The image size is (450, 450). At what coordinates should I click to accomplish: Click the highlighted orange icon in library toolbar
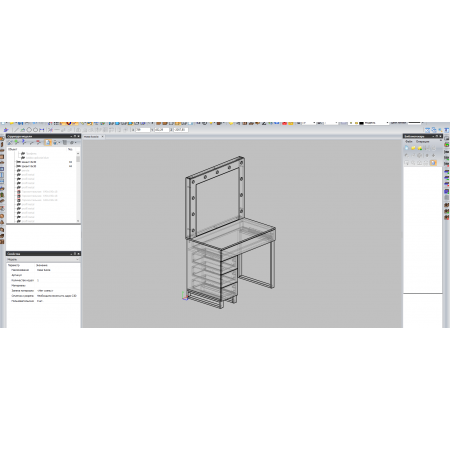tap(433, 163)
